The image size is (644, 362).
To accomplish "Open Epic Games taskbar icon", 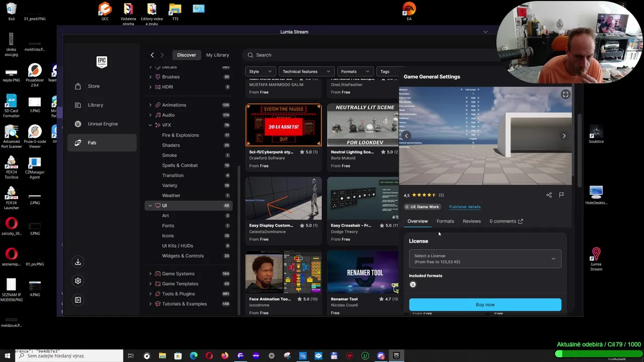I will (396, 356).
